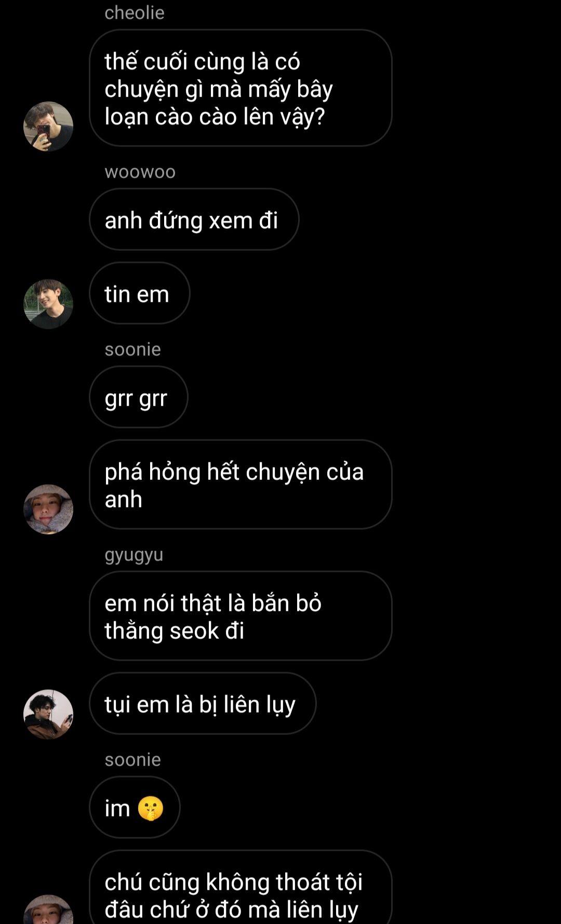This screenshot has height=924, width=561.
Task: Select the 'im' message bubble
Action: [135, 807]
